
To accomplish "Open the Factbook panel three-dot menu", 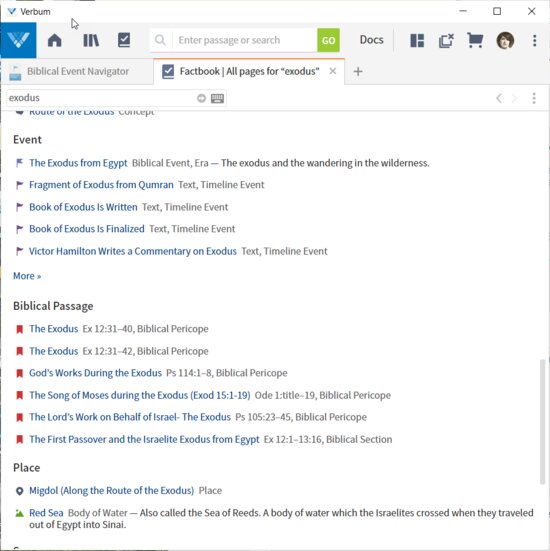I will [533, 98].
